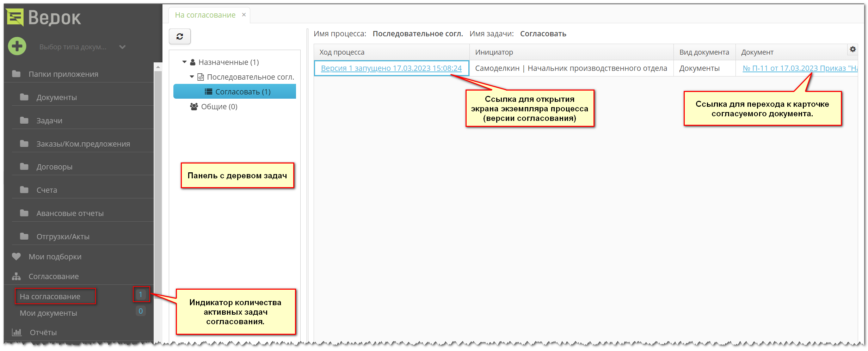The height and width of the screenshot is (351, 868).
Task: Click the folder icon beside Договоры
Action: coord(24,166)
